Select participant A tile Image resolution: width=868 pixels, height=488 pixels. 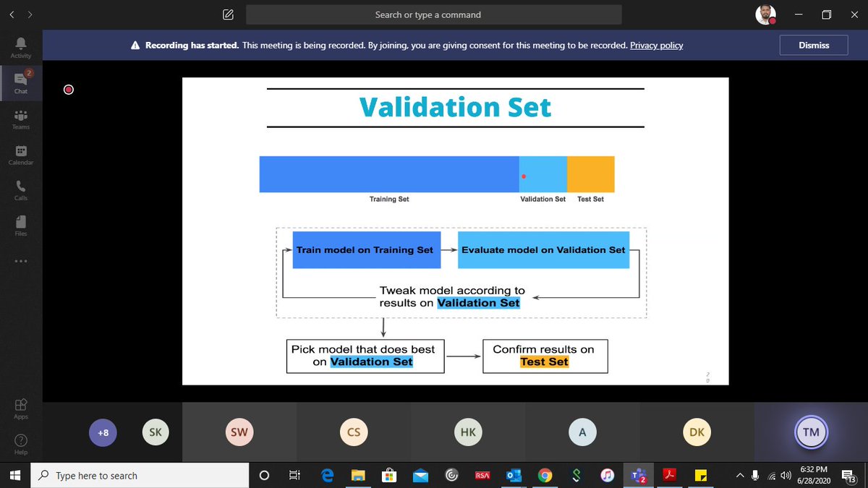pyautogui.click(x=582, y=432)
